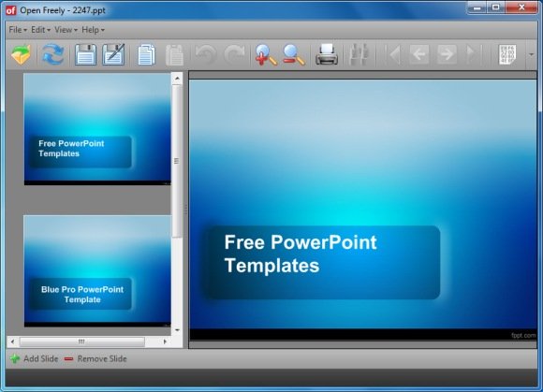This screenshot has height=392, width=543.
Task: Click the horizontal scrollbar left arrow
Action: tap(12, 341)
